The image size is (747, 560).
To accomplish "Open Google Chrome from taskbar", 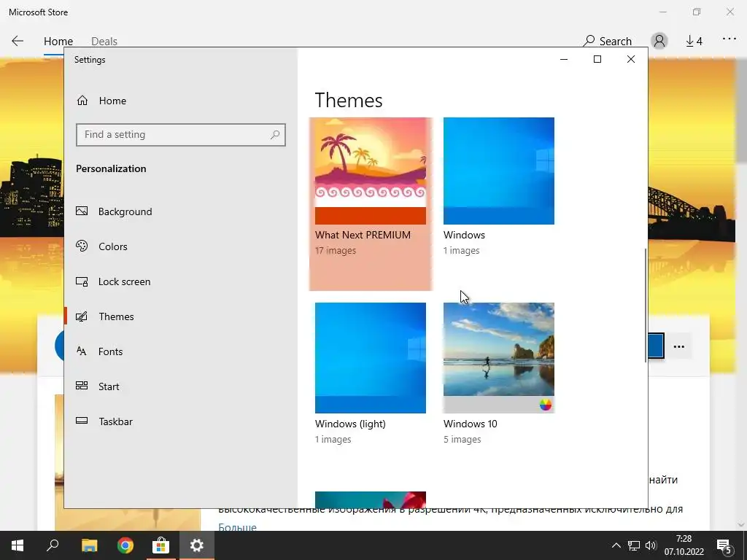I will 125,545.
